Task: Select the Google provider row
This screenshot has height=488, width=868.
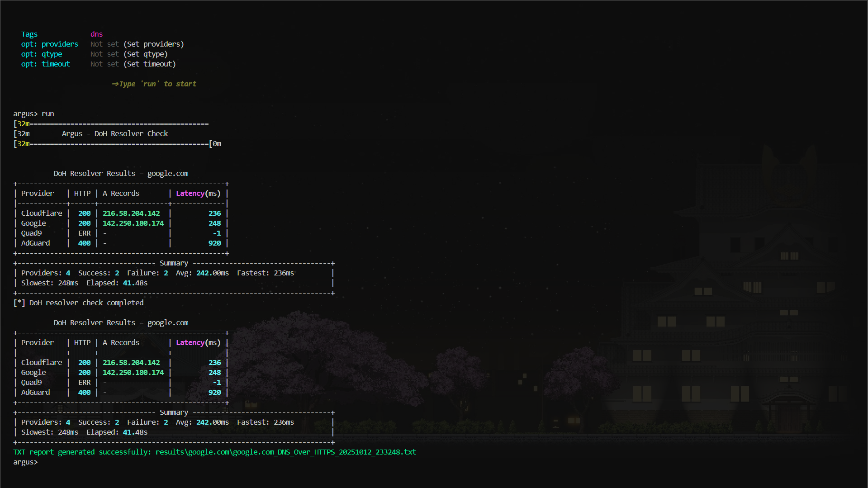Action: pos(33,223)
